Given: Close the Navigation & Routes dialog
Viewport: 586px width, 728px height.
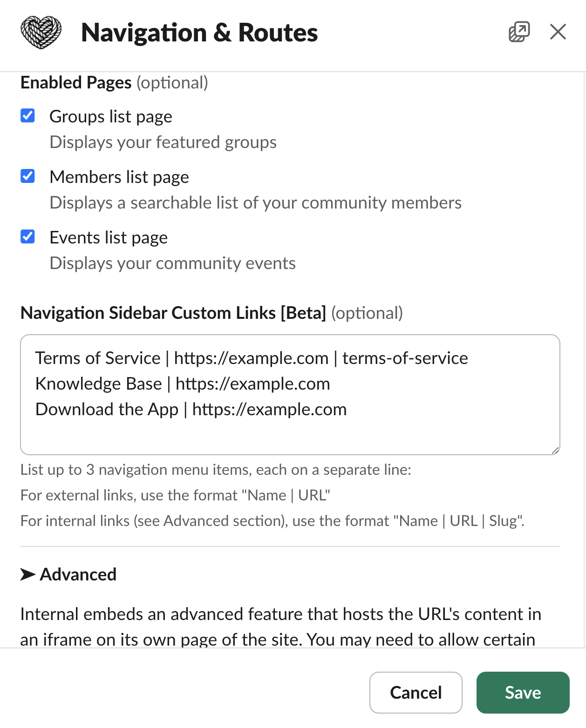Looking at the screenshot, I should [x=558, y=32].
